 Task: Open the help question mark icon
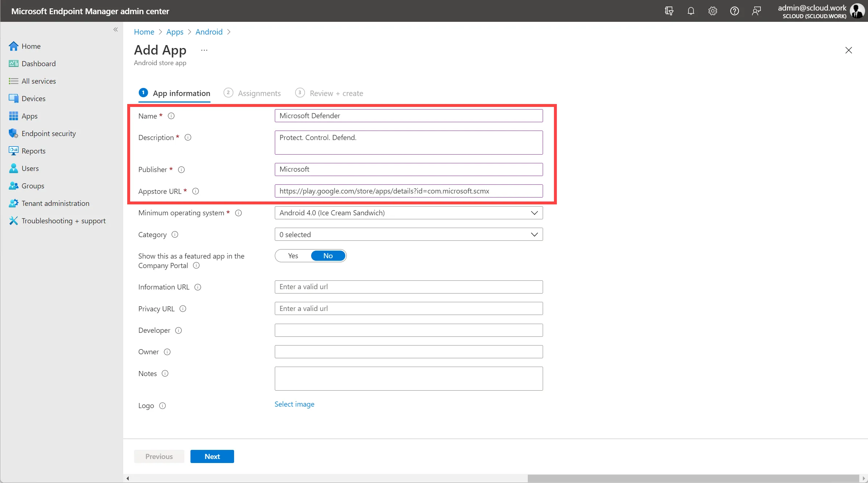tap(734, 11)
